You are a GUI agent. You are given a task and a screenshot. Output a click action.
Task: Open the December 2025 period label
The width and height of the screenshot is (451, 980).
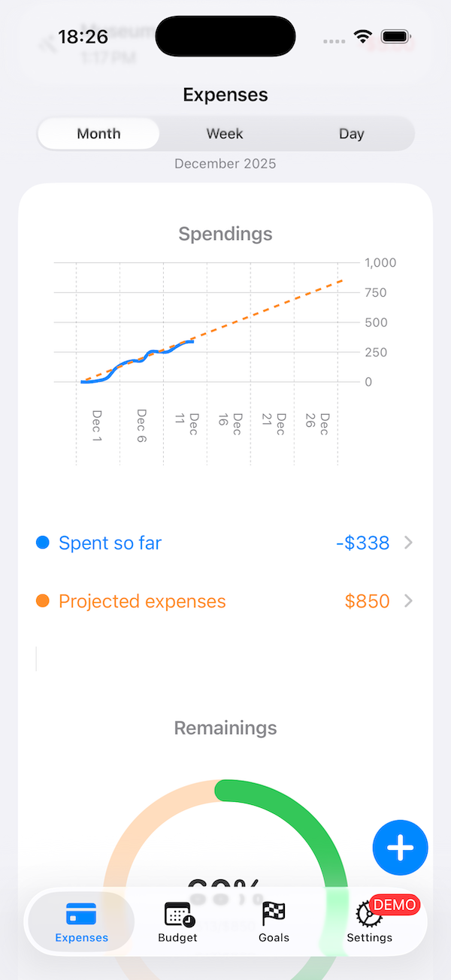pos(225,163)
